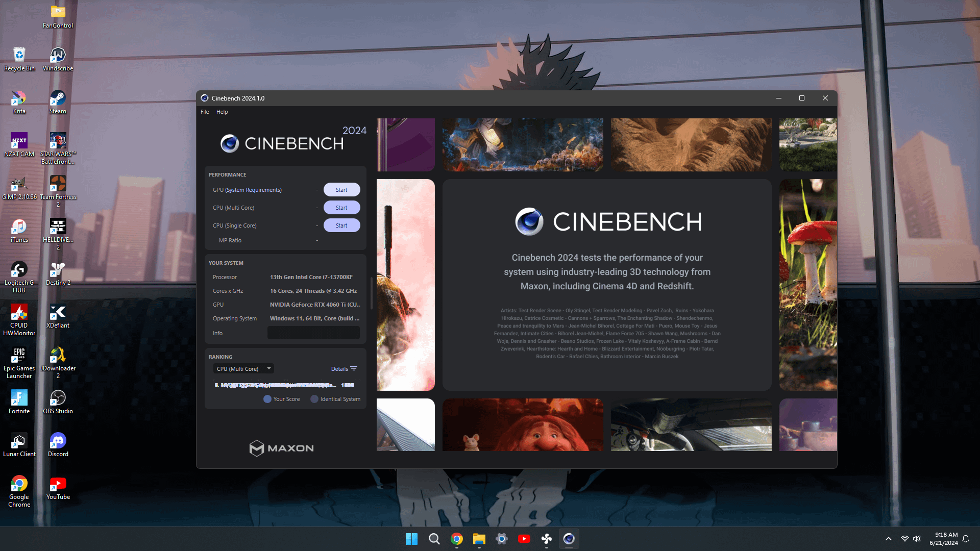Select the NZXT CAM desktop icon
This screenshot has width=980, height=551.
(19, 145)
